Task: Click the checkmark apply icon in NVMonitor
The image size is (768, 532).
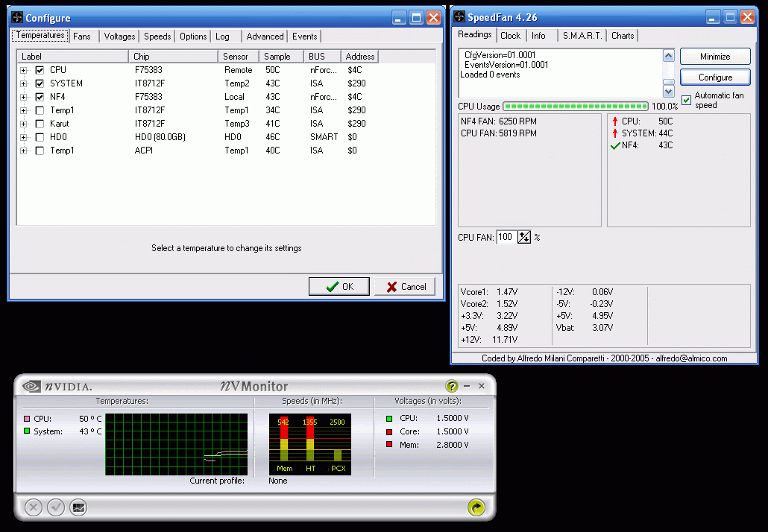Action: (56, 507)
